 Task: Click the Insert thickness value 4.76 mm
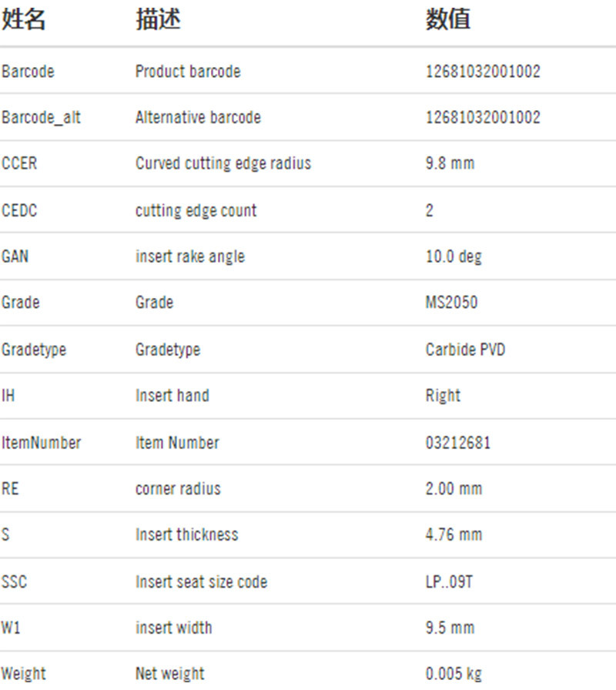[454, 535]
